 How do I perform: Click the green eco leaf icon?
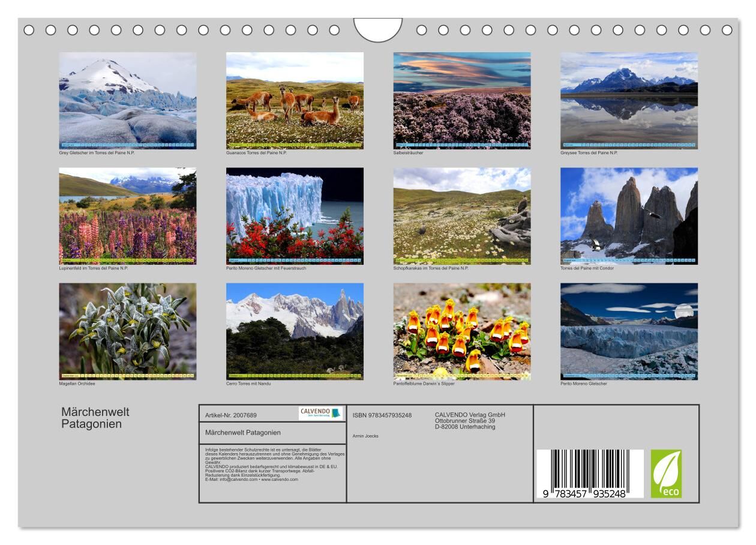click(666, 474)
